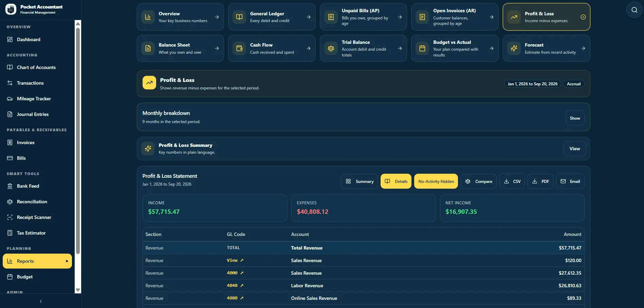Click the Forecast sparkle icon
The image size is (644, 308).
(514, 48)
